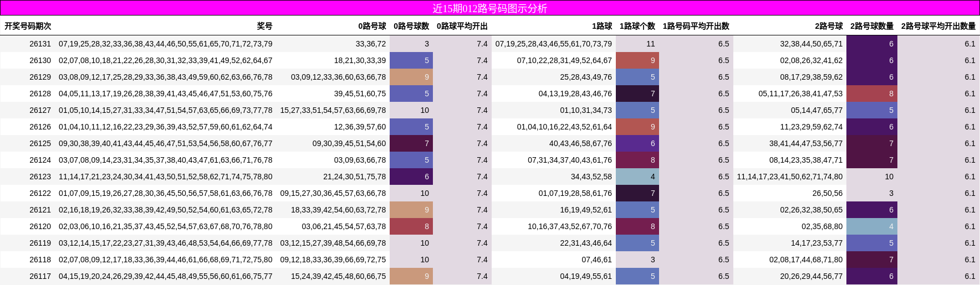Select the 2路号球 column header
This screenshot has height=285, width=980.
tap(829, 26)
